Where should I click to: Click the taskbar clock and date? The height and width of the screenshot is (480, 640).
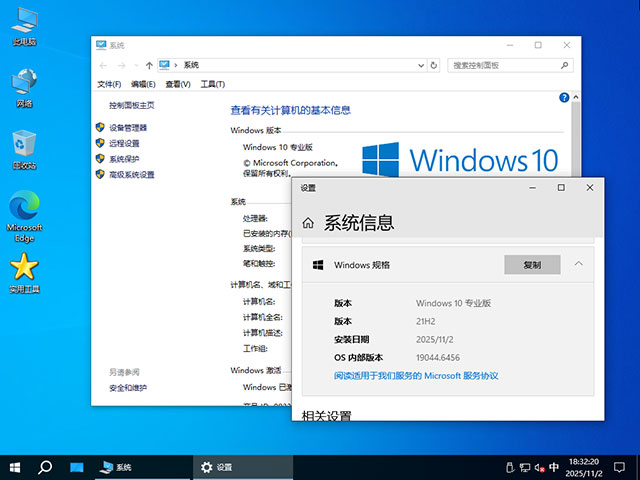click(x=584, y=467)
